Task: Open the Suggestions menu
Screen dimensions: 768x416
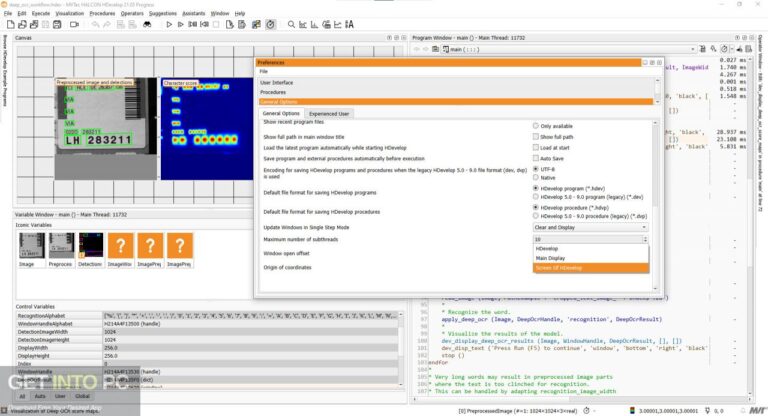Action: 163,13
